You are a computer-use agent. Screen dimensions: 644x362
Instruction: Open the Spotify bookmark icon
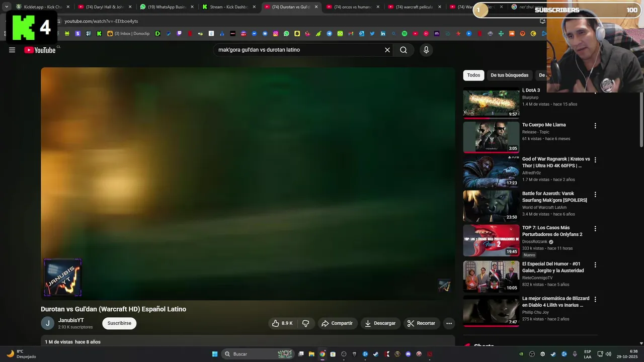(405, 34)
